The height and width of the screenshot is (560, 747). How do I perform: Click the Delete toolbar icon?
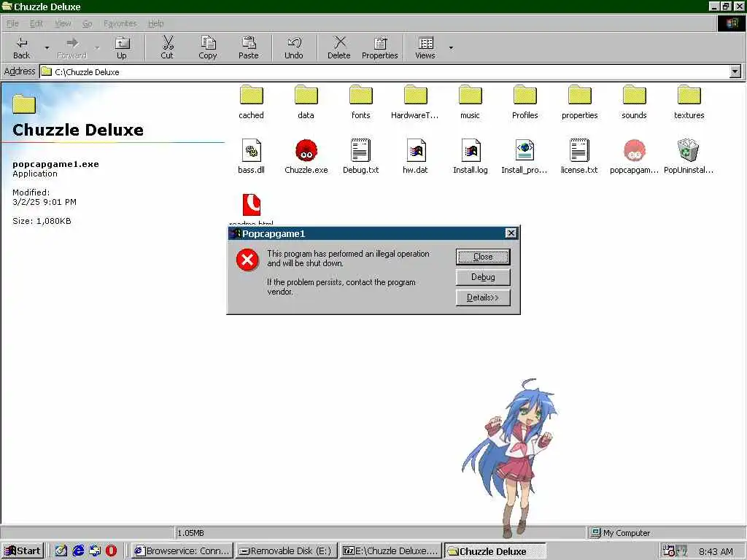point(338,47)
